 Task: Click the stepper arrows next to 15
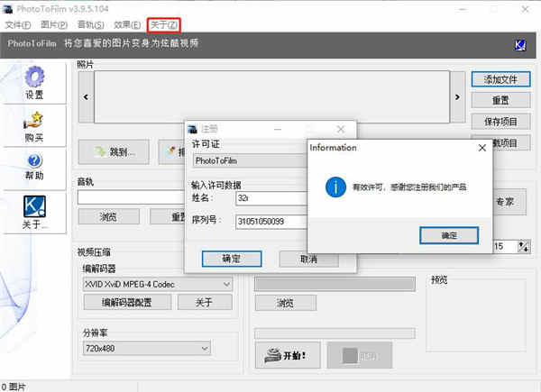(523, 247)
